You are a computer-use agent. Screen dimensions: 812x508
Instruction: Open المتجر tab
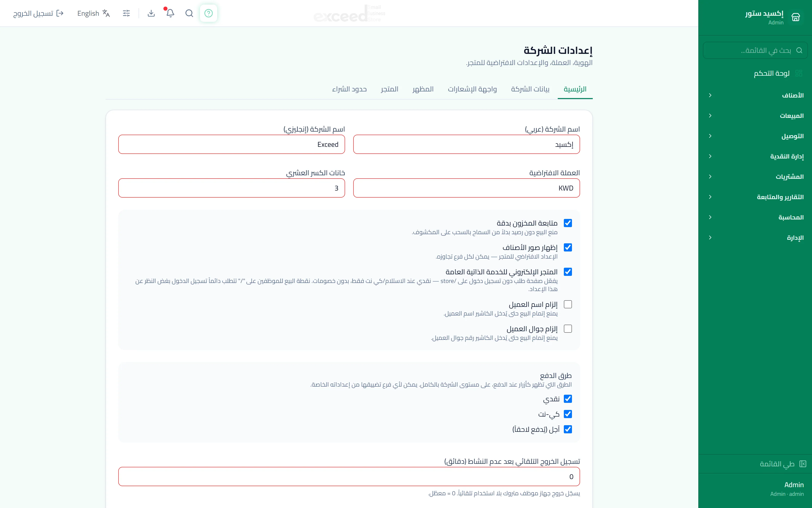coord(389,89)
